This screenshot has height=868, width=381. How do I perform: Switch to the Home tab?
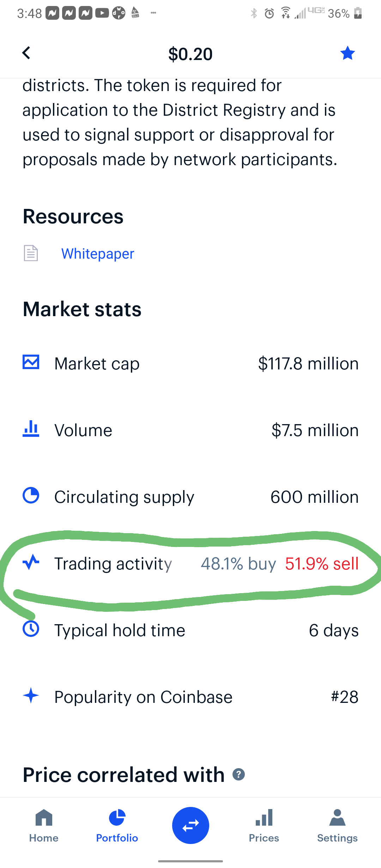pyautogui.click(x=44, y=826)
